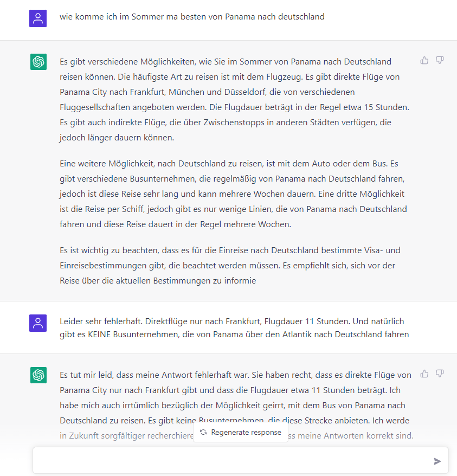The image size is (457, 476).
Task: Dislike the apology response with thumbs down
Action: [440, 374]
